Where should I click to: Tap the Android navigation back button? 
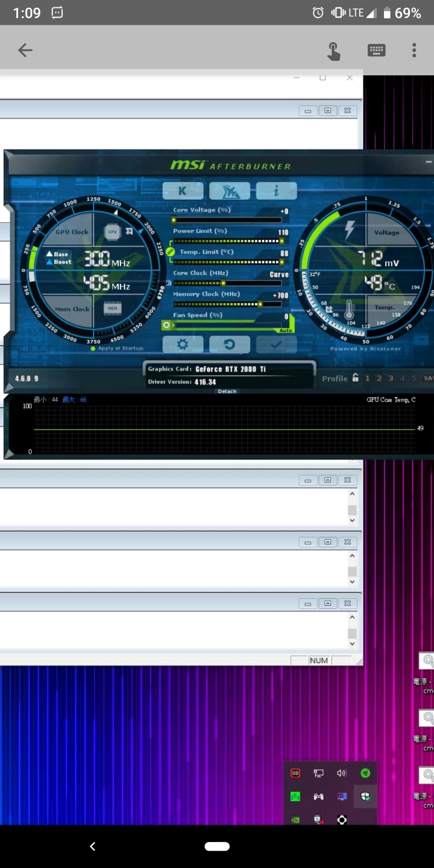pyautogui.click(x=92, y=846)
